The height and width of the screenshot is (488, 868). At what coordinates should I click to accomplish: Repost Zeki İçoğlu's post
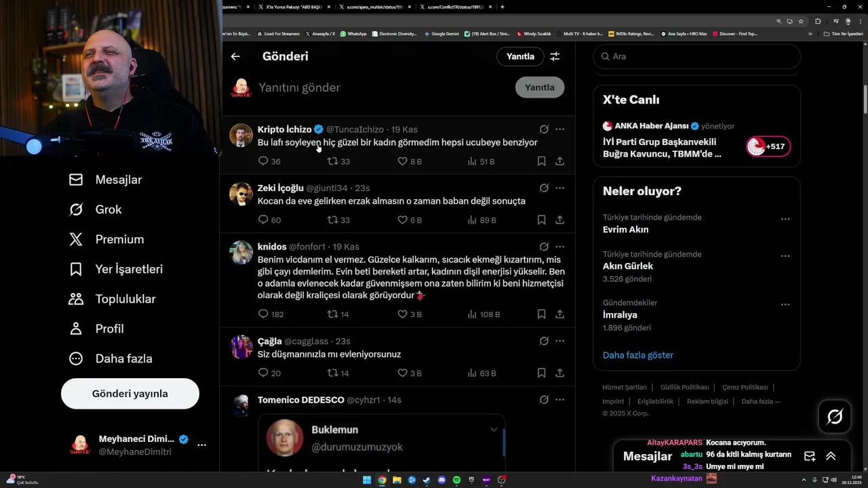pos(332,220)
